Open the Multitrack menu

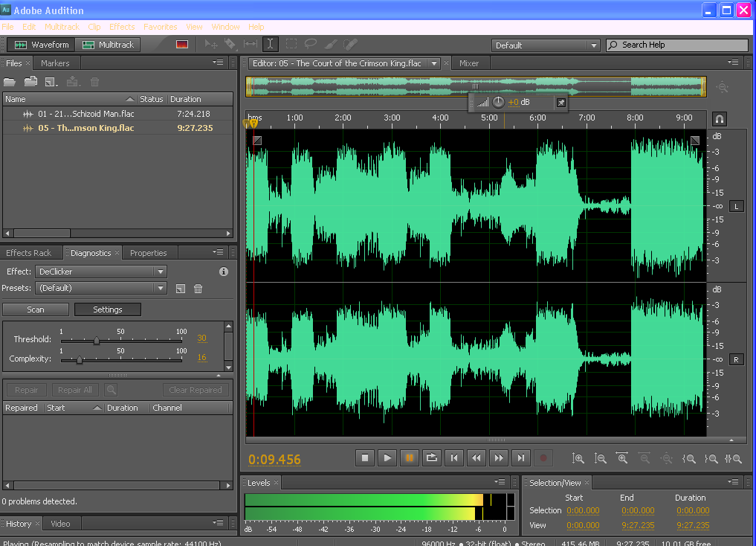tap(62, 27)
